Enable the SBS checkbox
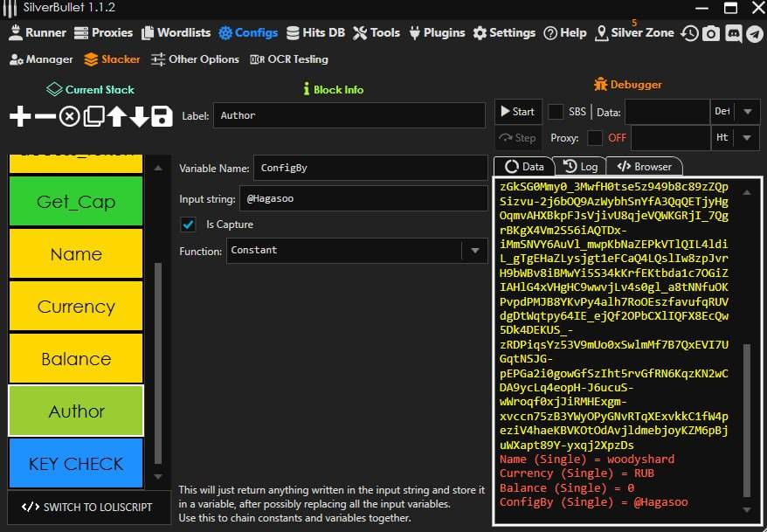This screenshot has height=532, width=767. click(556, 112)
